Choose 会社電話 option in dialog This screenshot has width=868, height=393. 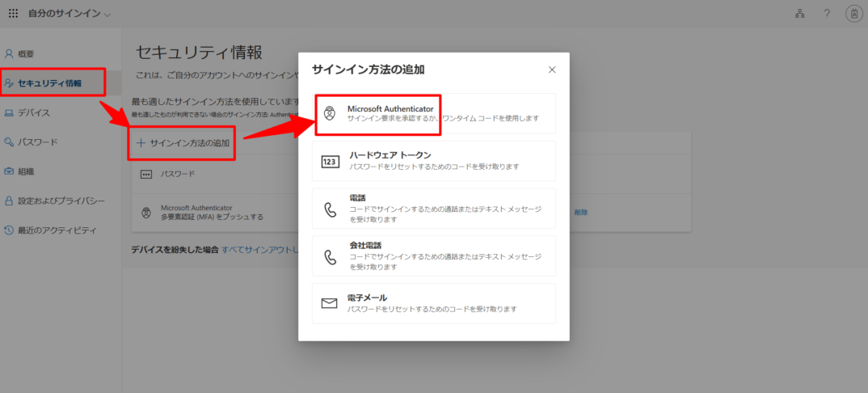[x=433, y=256]
